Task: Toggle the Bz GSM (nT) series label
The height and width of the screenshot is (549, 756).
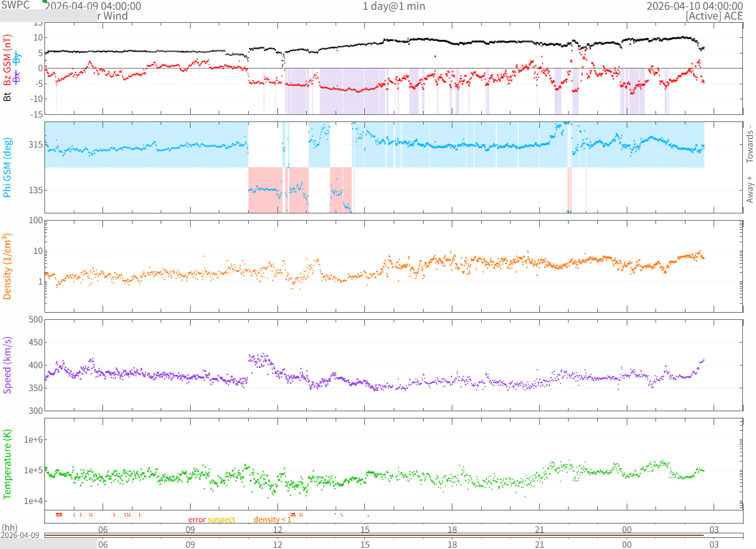Action: (8, 60)
